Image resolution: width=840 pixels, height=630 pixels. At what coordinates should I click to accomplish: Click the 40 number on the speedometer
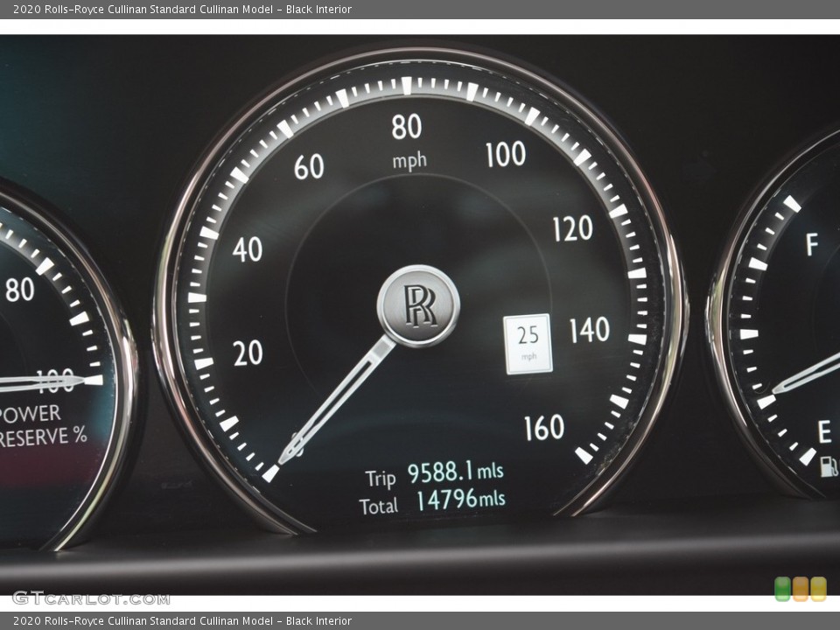coord(248,249)
